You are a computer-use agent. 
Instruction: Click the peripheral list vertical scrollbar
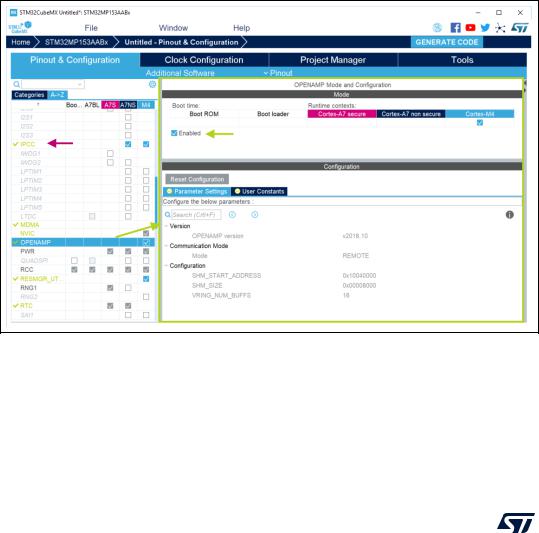point(156,201)
